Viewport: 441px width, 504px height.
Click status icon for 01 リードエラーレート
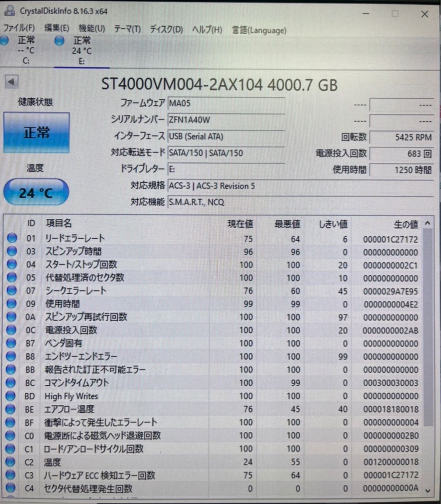(12, 238)
